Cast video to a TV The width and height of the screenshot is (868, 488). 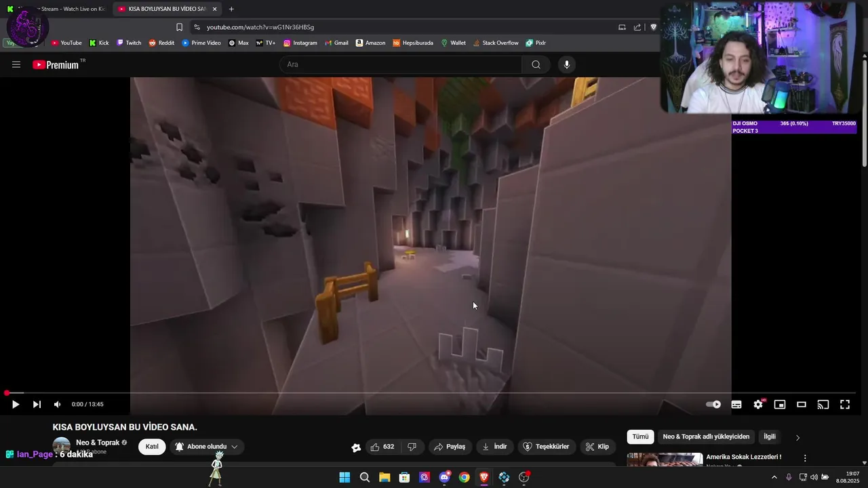(823, 405)
